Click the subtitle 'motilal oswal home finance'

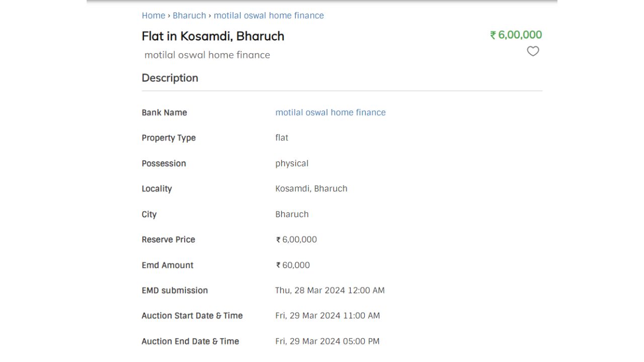207,55
